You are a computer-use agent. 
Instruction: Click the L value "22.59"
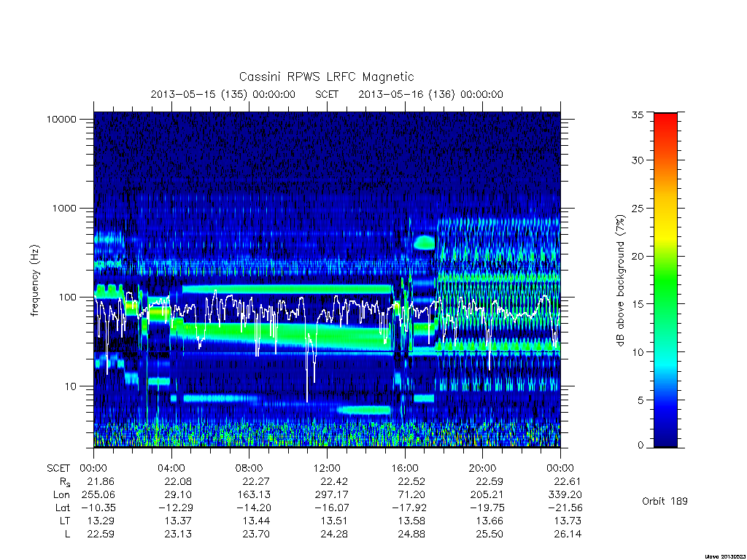point(101,534)
